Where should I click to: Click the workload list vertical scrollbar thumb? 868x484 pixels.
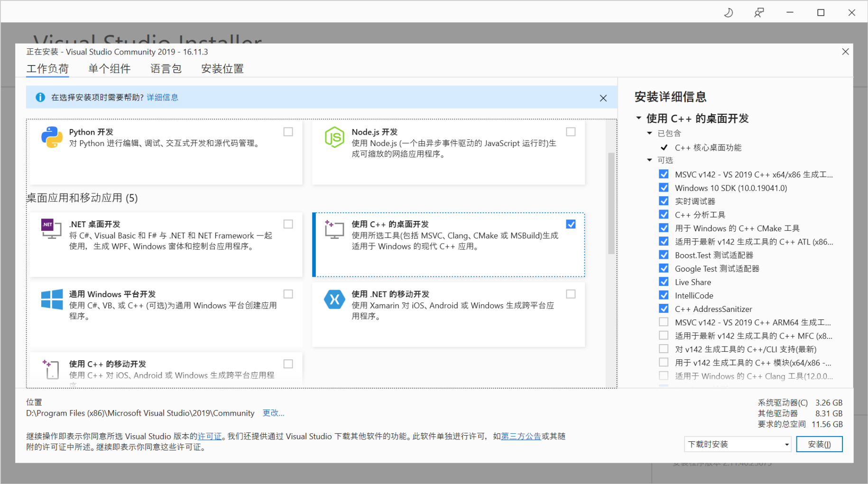click(611, 203)
